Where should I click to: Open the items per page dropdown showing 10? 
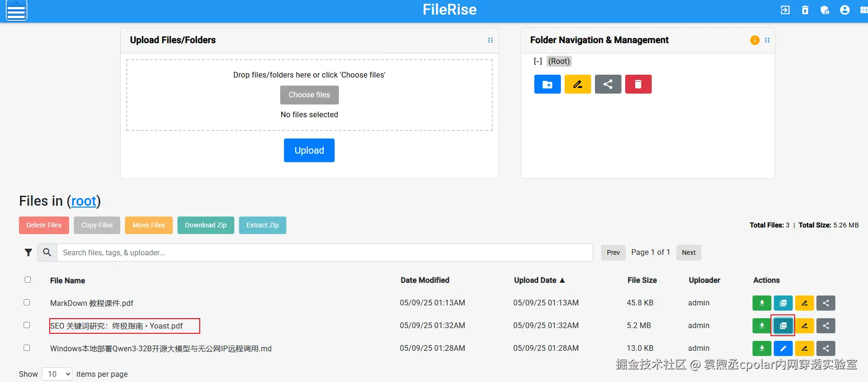(57, 374)
